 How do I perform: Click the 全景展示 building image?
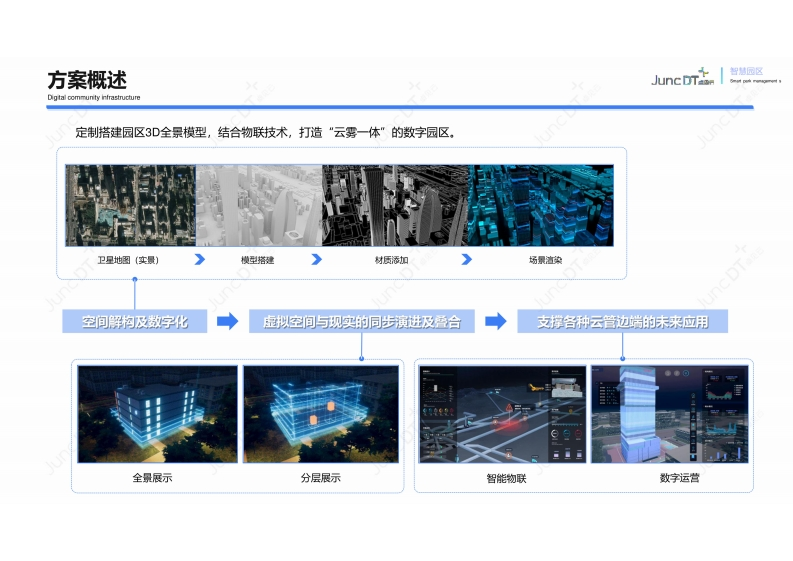coord(157,414)
